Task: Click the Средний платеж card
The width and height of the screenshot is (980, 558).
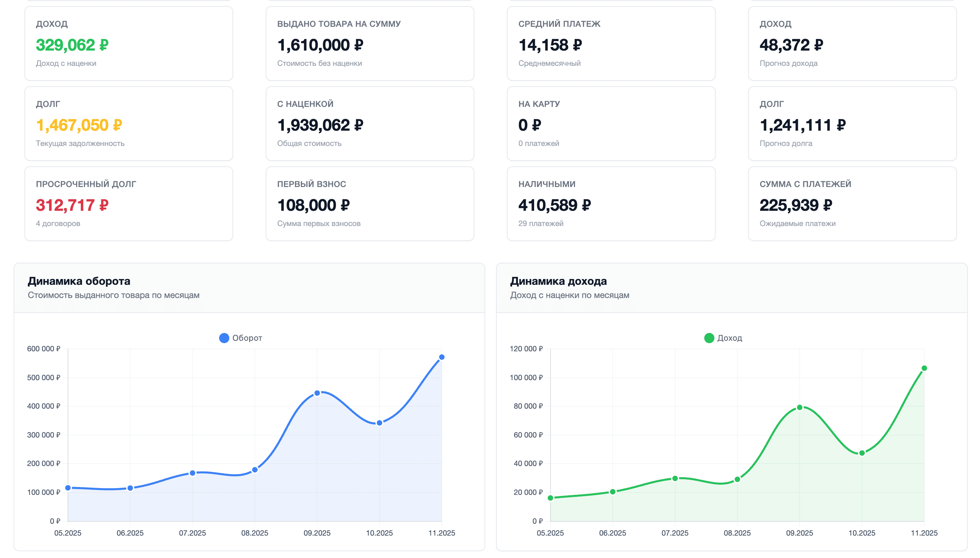Action: [611, 43]
